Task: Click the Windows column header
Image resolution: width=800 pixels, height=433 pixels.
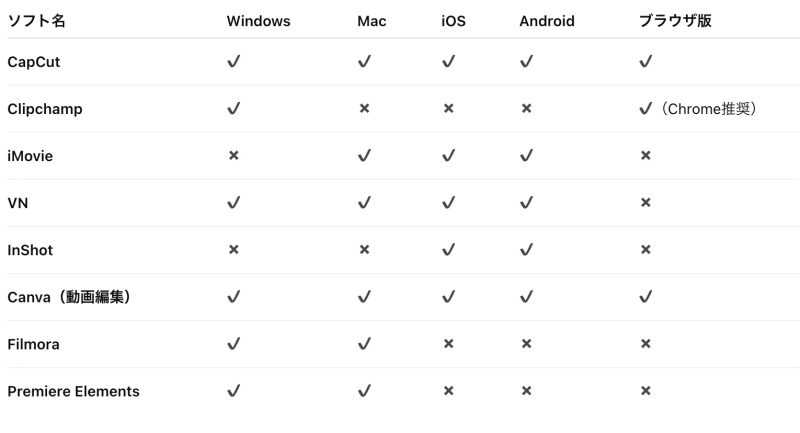Action: [258, 21]
